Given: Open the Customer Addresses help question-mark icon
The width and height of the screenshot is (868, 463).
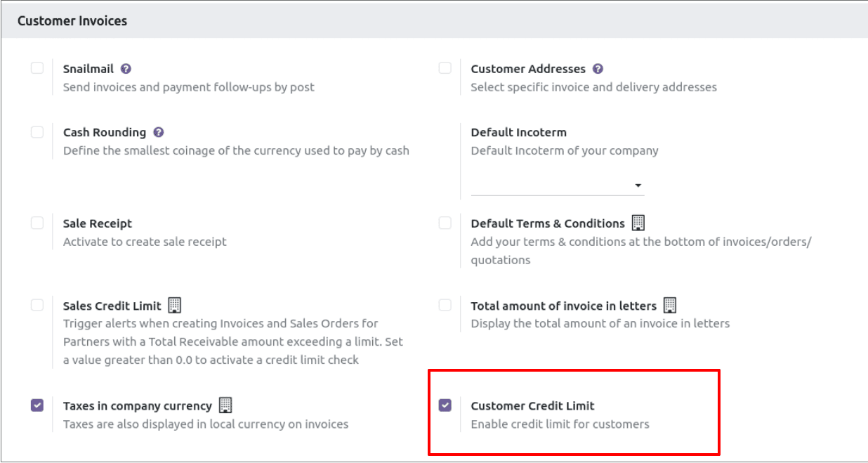Looking at the screenshot, I should [x=598, y=69].
